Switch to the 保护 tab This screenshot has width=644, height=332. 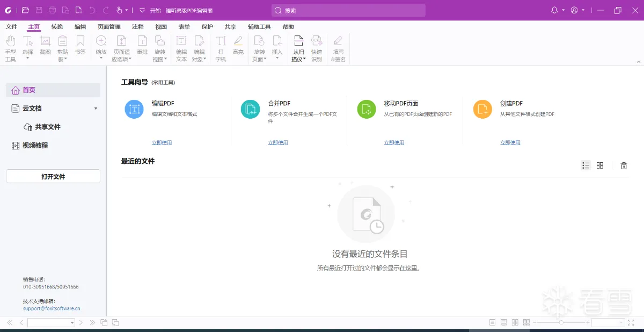pos(207,27)
